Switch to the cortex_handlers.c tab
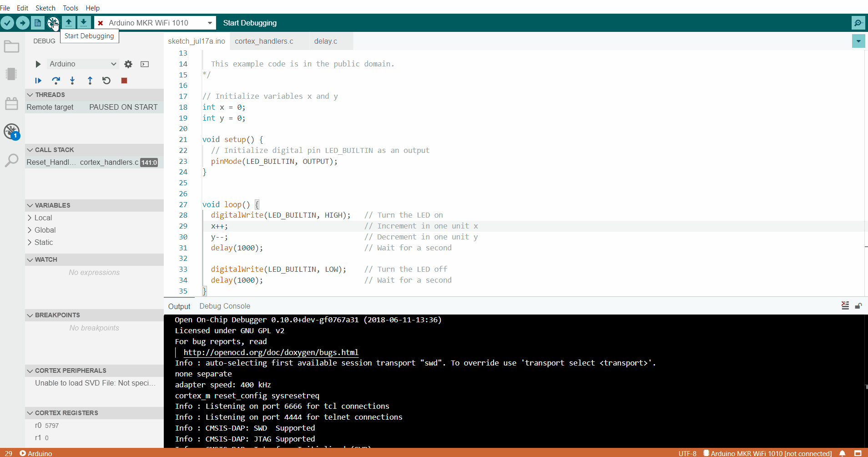Screen dimensions: 868x457 (x=264, y=41)
